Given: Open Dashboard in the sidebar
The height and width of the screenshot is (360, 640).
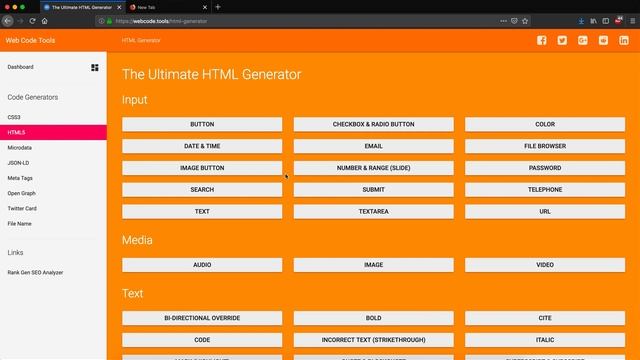Looking at the screenshot, I should 20,67.
